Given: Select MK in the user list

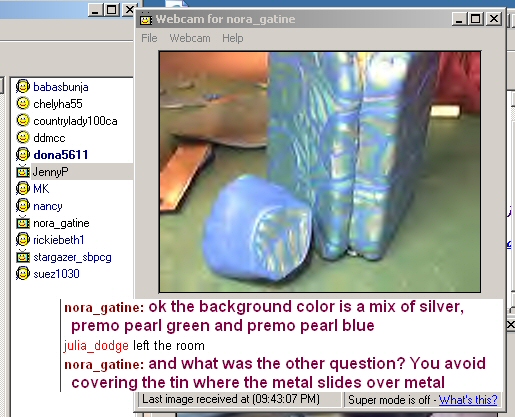Looking at the screenshot, I should 41,189.
